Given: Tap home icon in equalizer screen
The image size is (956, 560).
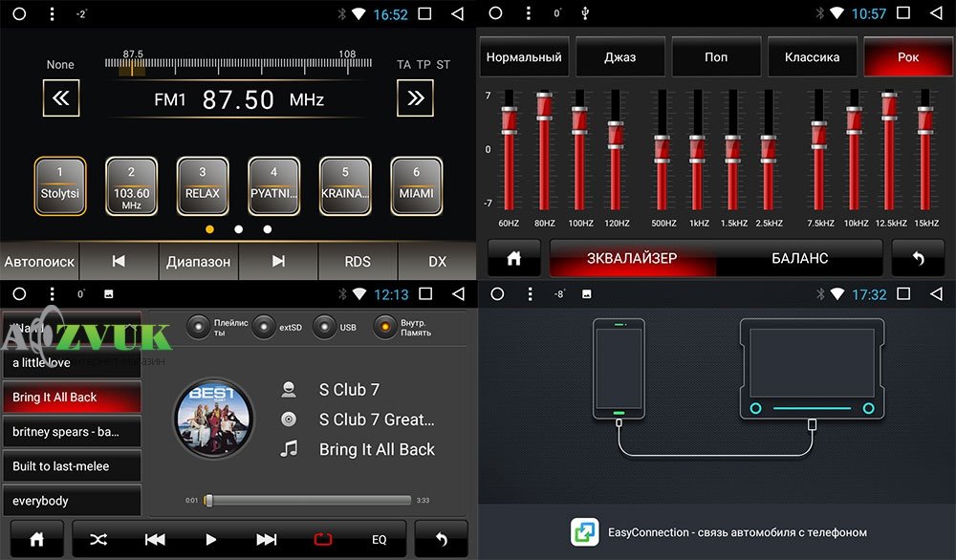Looking at the screenshot, I should [x=514, y=258].
